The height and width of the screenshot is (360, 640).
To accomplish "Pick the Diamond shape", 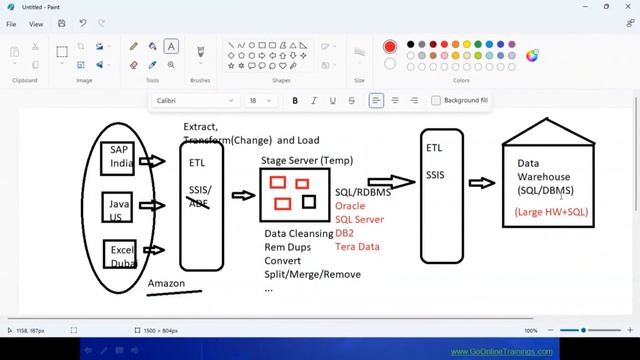I will [x=231, y=56].
